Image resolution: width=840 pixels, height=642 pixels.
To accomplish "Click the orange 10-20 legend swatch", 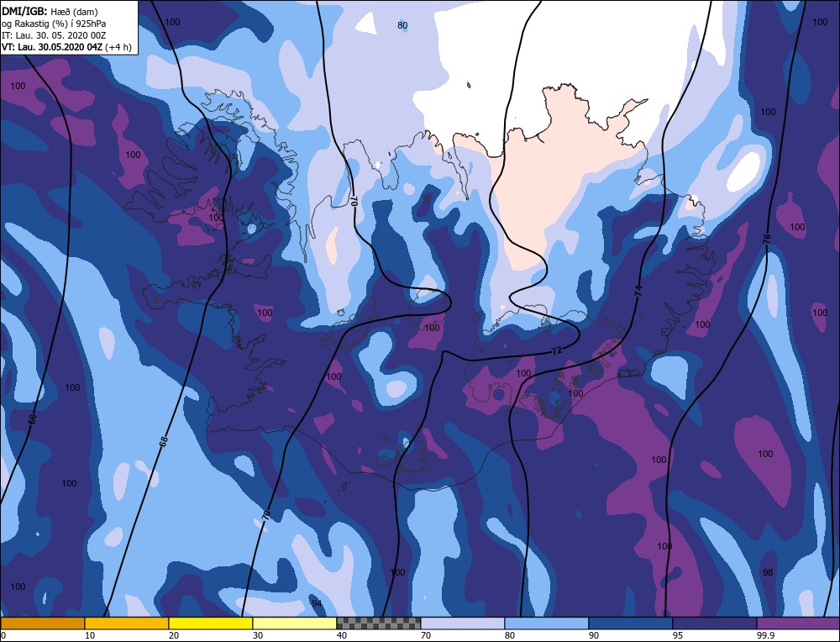I will coord(127,624).
